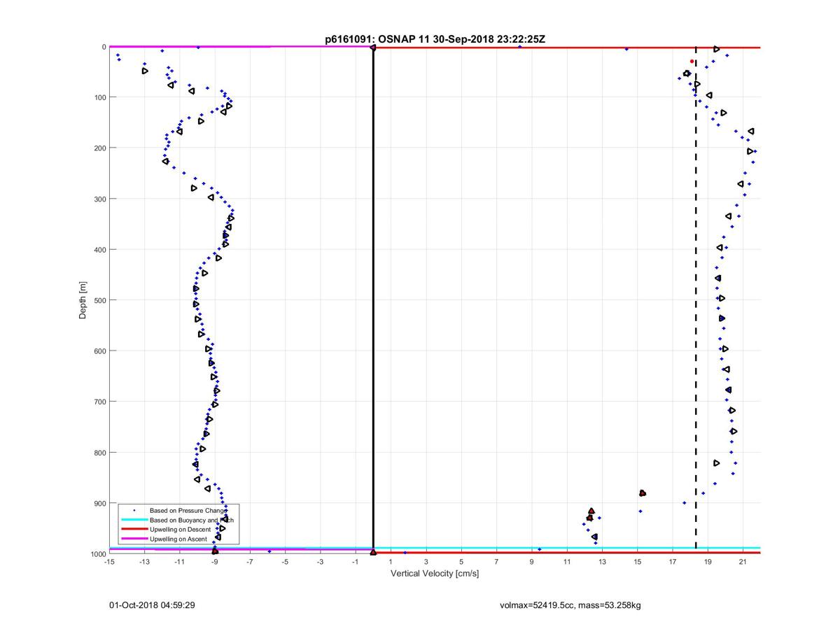Click the 'volmax=52419.5cc, mass=53.258kg' footer text

(x=570, y=605)
